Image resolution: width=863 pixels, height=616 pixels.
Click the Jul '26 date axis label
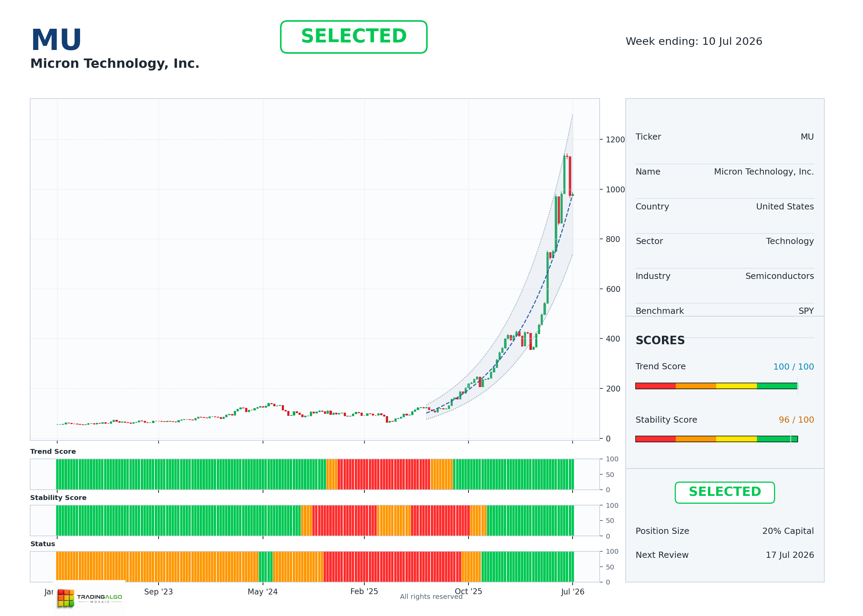pos(573,592)
